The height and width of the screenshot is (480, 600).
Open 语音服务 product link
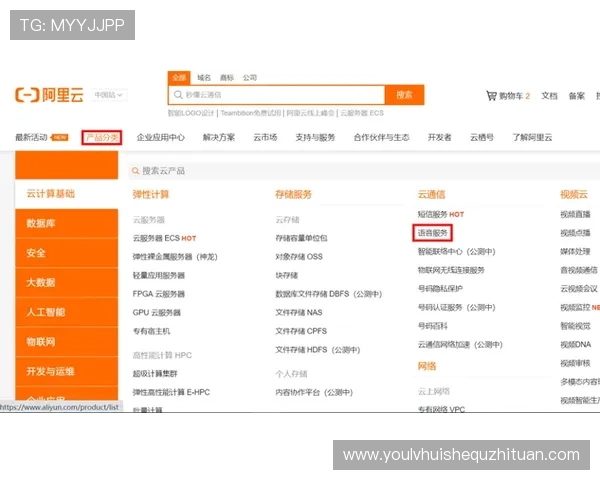tap(432, 233)
